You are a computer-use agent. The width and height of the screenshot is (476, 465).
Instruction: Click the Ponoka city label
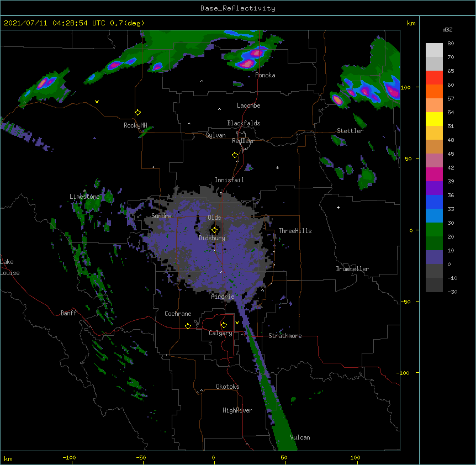(265, 75)
